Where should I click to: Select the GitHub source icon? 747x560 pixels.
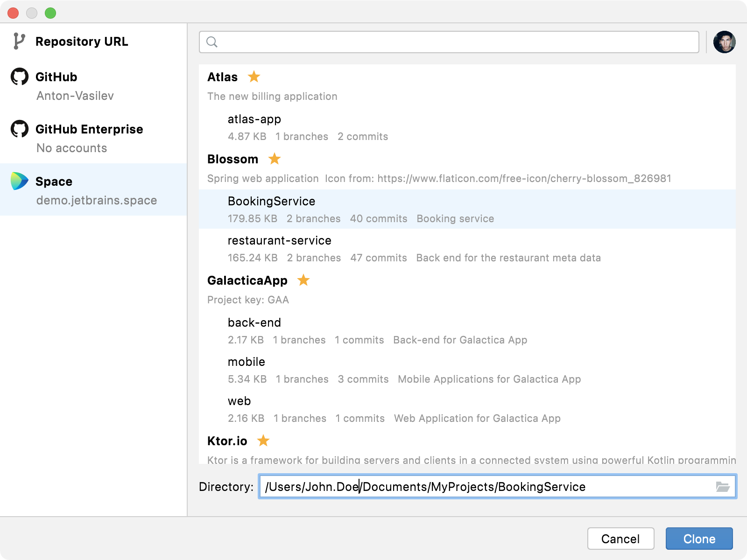19,77
